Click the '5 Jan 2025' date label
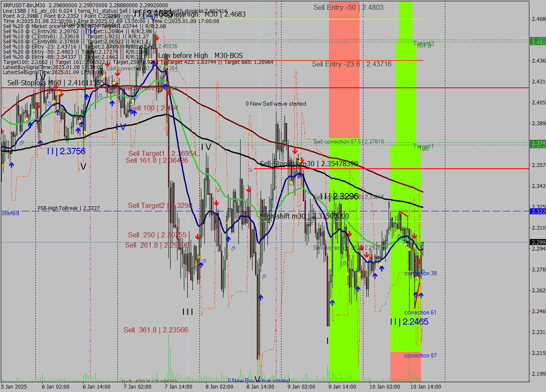 point(14,386)
